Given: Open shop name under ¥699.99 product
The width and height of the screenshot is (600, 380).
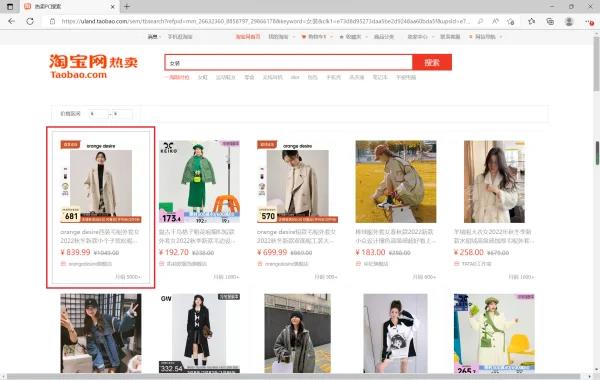Looking at the screenshot, I should click(x=287, y=264).
